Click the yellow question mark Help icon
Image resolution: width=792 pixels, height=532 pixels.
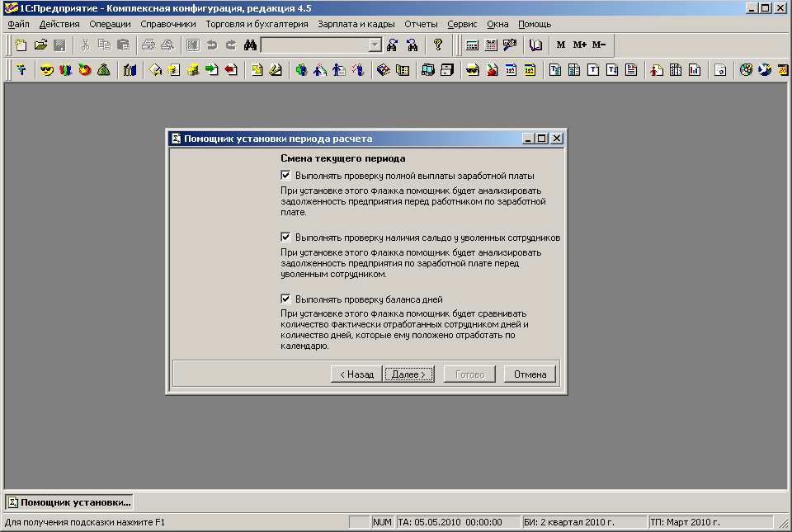438,45
